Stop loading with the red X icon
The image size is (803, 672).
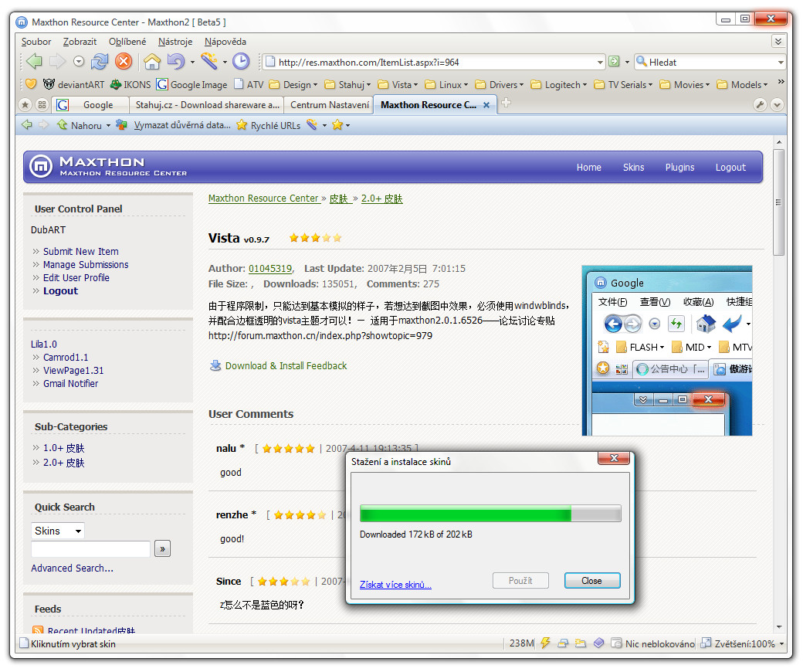click(124, 62)
